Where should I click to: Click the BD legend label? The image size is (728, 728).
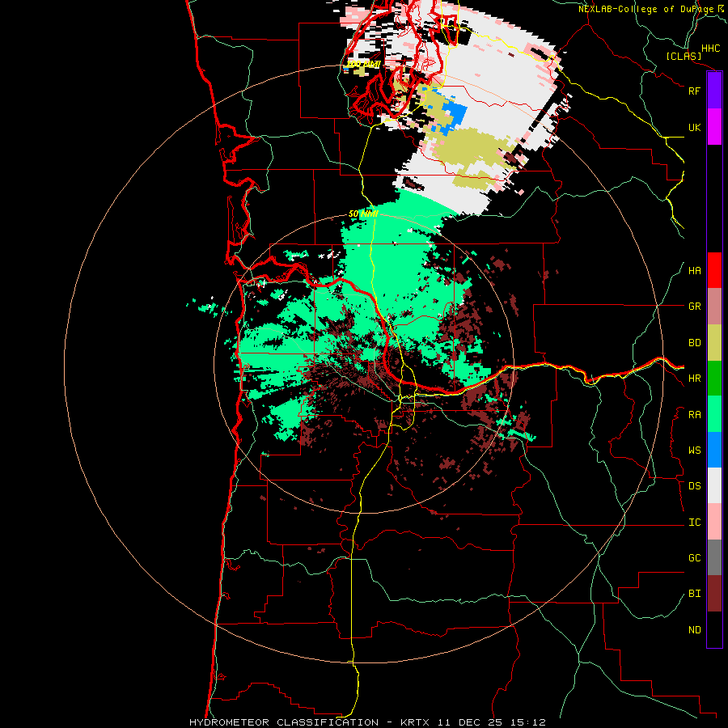[x=694, y=343]
